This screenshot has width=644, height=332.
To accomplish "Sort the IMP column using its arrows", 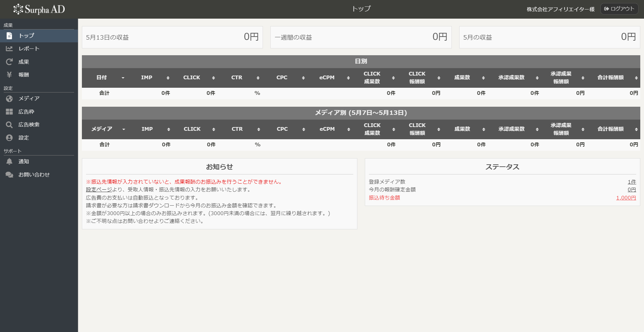I will tap(168, 78).
